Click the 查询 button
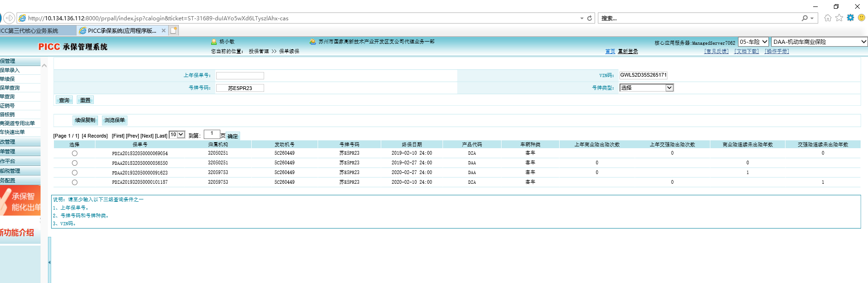The height and width of the screenshot is (283, 868). (x=64, y=100)
